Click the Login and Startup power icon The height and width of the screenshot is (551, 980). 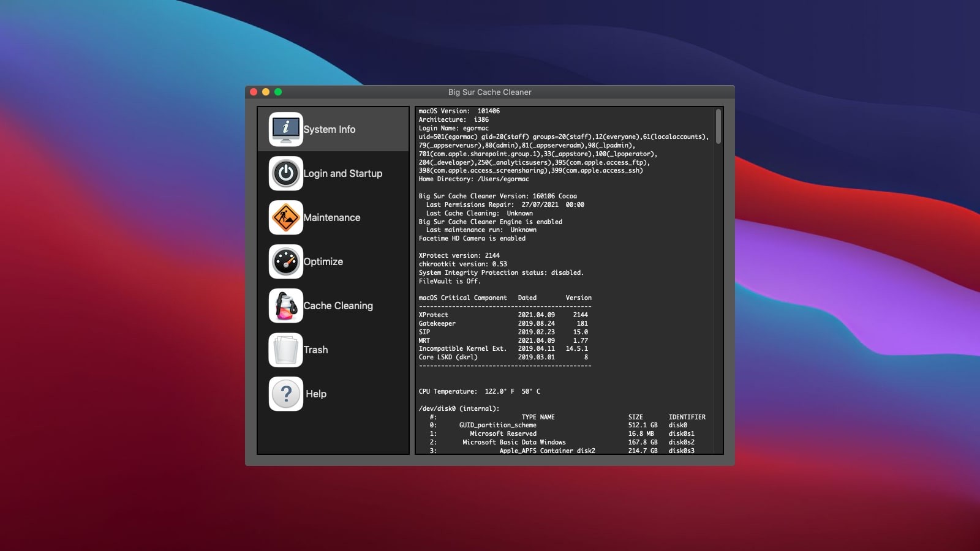coord(285,173)
